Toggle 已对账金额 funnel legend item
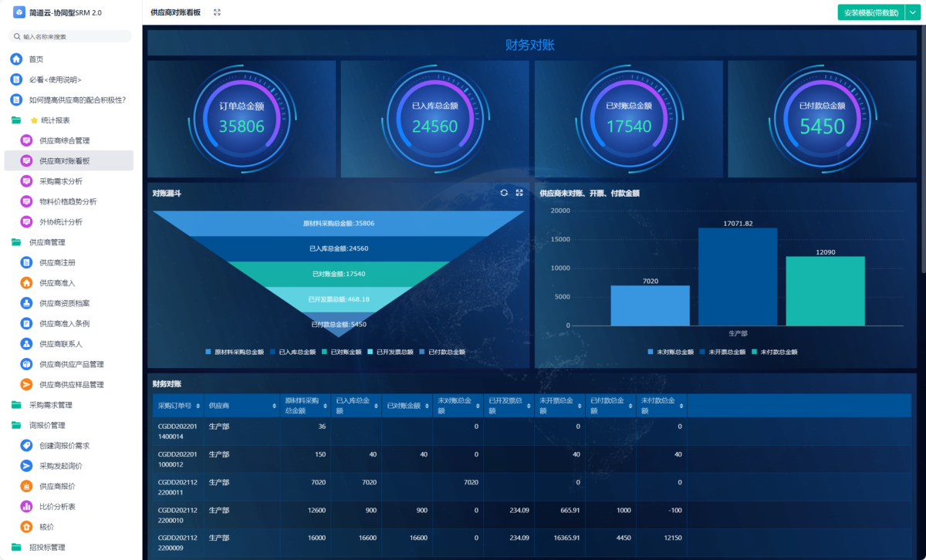Screen dimensions: 926x560 (x=342, y=352)
